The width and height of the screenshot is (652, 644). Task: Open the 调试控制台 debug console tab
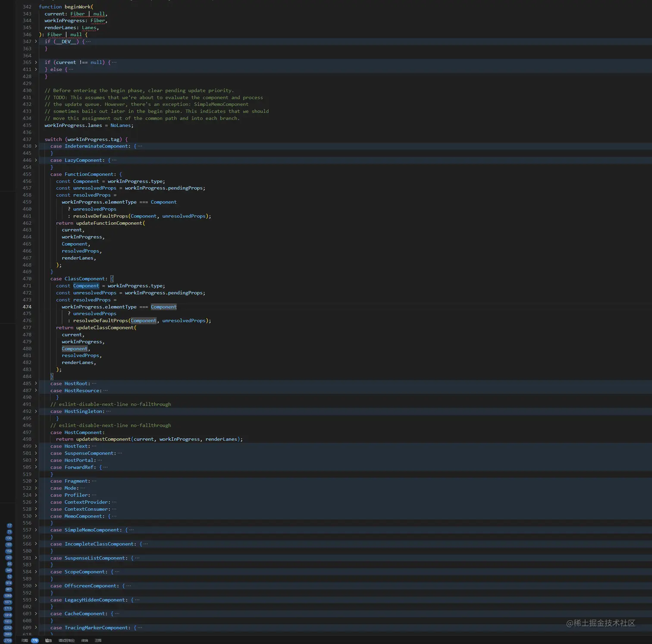click(66, 641)
